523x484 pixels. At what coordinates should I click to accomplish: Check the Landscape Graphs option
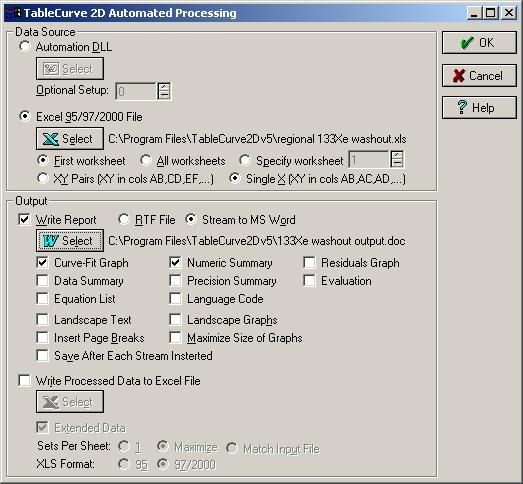[175, 320]
